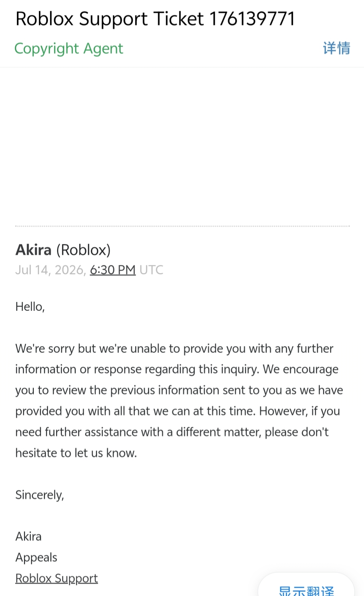Image resolution: width=364 pixels, height=596 pixels.
Task: Tap the hesitate to let us know line
Action: (76, 453)
